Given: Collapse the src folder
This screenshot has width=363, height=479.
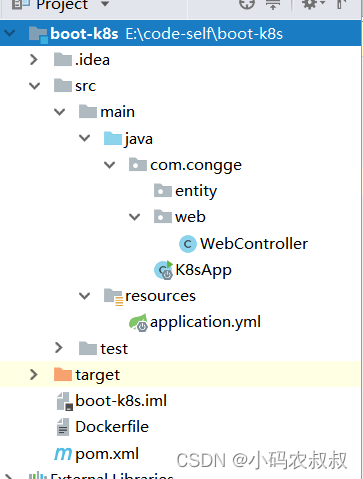Looking at the screenshot, I should pyautogui.click(x=34, y=86).
